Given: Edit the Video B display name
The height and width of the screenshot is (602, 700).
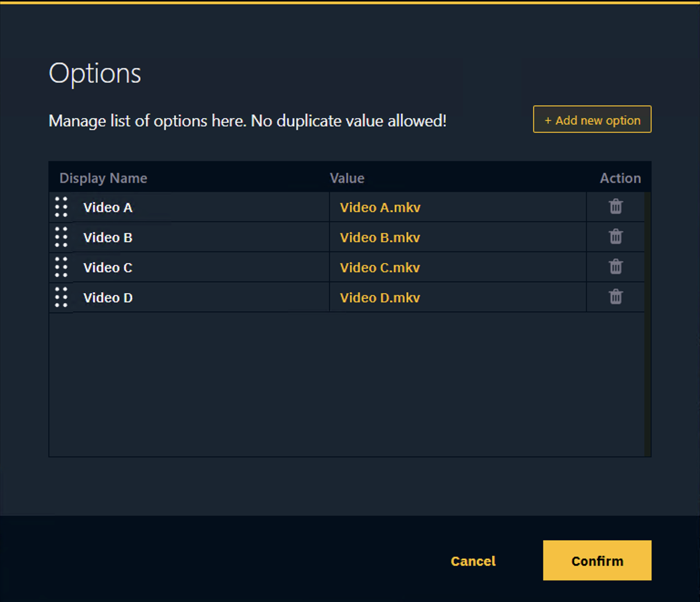Looking at the screenshot, I should (x=201, y=238).
